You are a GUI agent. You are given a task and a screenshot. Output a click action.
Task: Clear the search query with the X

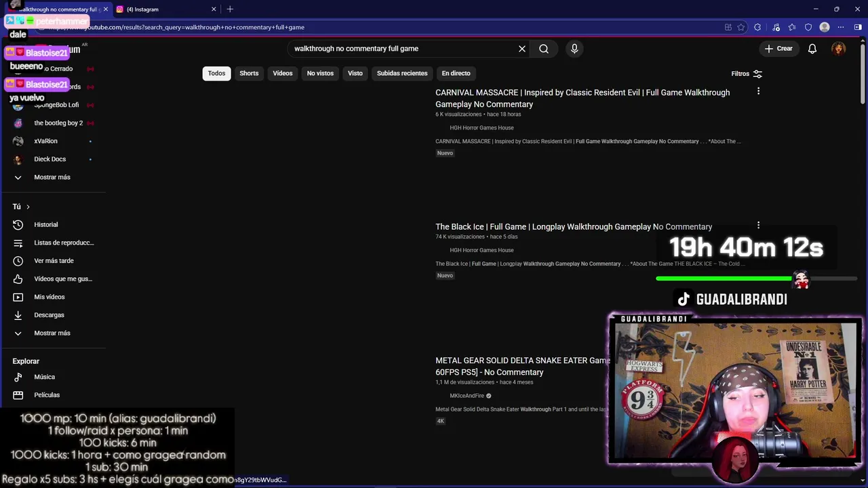pos(522,49)
